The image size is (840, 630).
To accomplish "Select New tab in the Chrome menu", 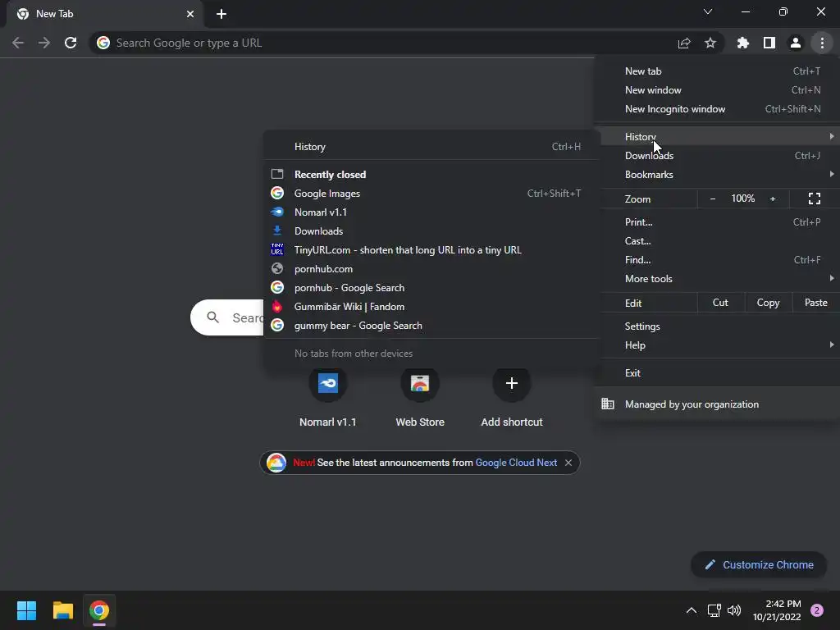I will (717, 71).
